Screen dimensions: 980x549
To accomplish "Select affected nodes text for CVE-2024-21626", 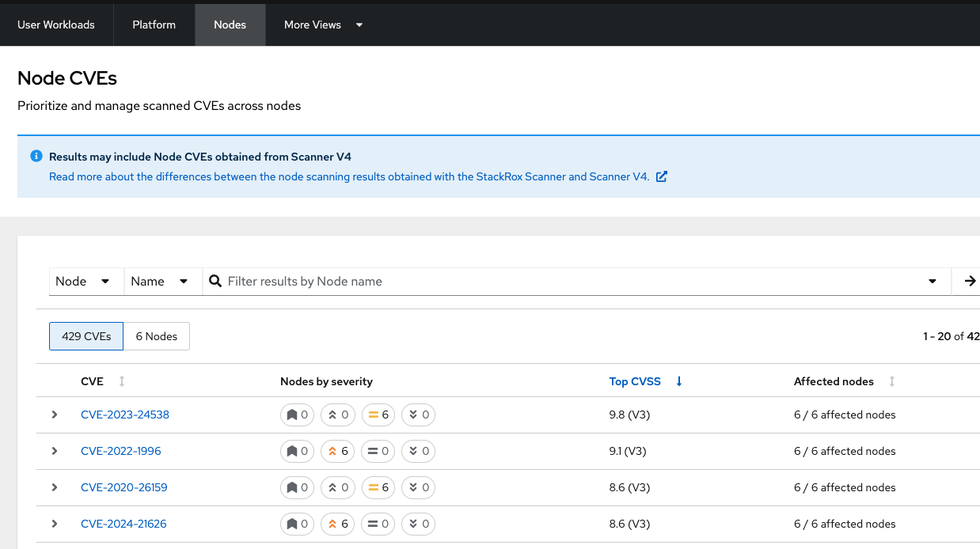I will click(845, 524).
